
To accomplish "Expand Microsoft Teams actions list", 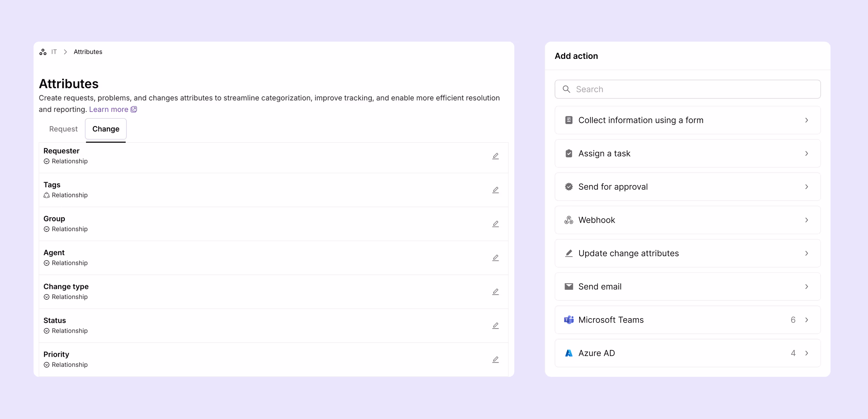I will (806, 320).
